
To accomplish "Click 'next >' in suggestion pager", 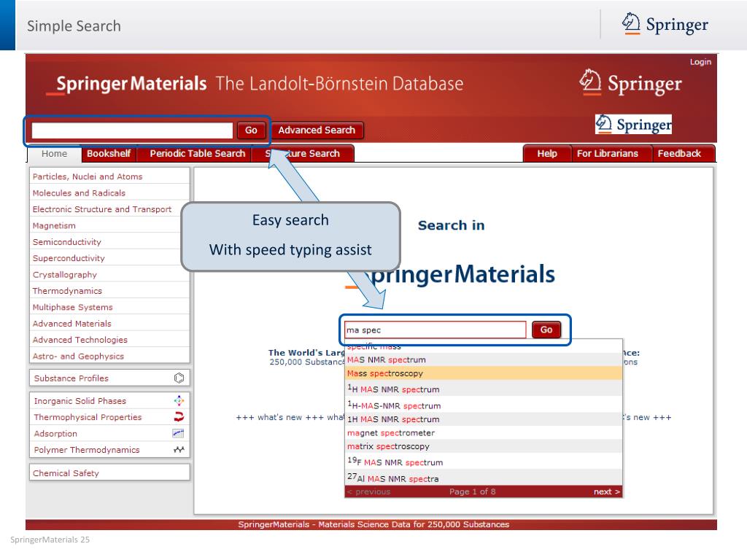I will tap(606, 491).
